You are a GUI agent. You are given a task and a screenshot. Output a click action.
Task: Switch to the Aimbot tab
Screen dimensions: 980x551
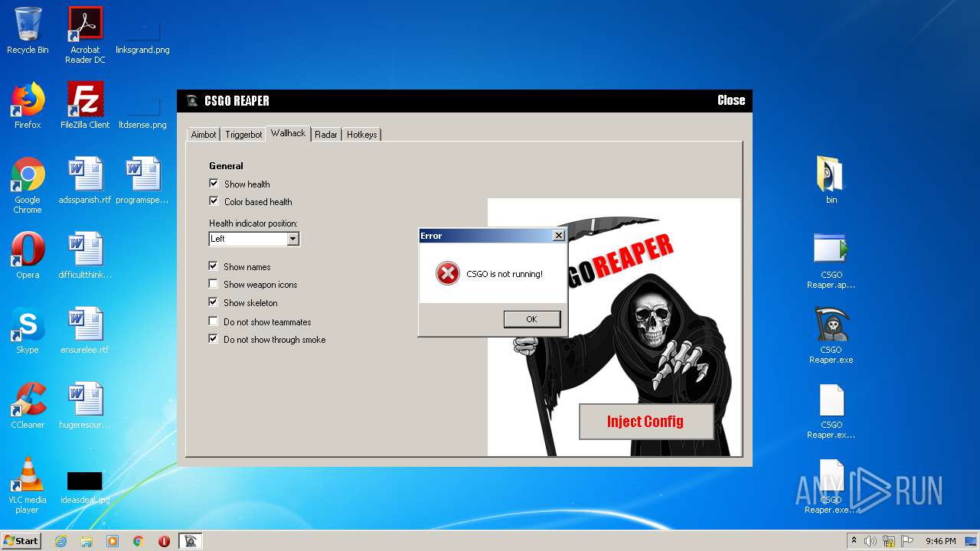click(x=204, y=135)
